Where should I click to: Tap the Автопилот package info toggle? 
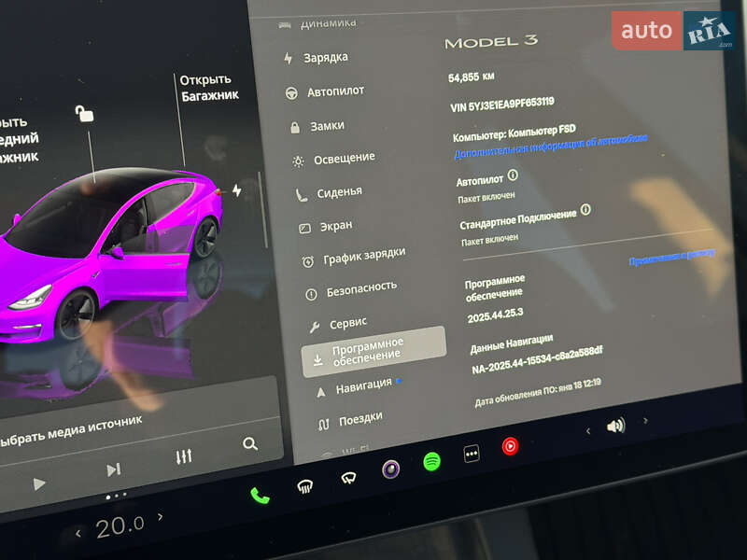click(x=512, y=175)
